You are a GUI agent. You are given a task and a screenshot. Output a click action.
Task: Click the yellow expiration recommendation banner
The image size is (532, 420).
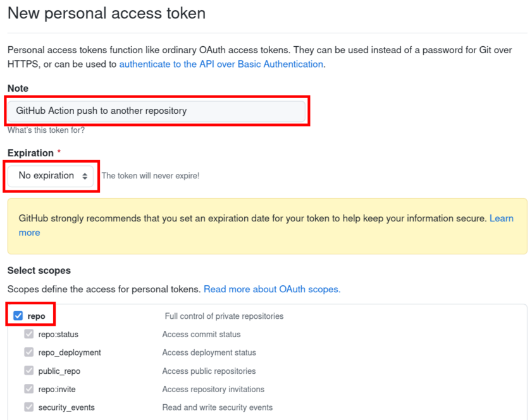click(x=268, y=226)
